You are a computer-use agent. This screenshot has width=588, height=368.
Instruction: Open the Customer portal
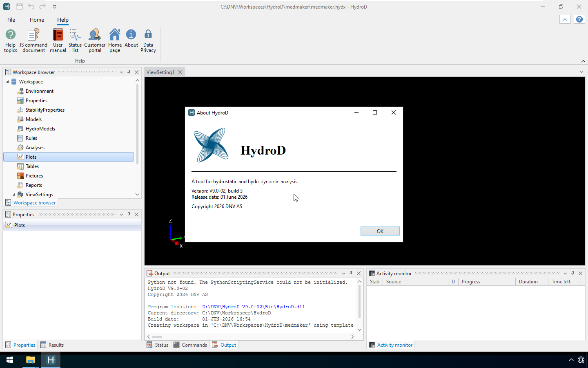click(x=95, y=40)
